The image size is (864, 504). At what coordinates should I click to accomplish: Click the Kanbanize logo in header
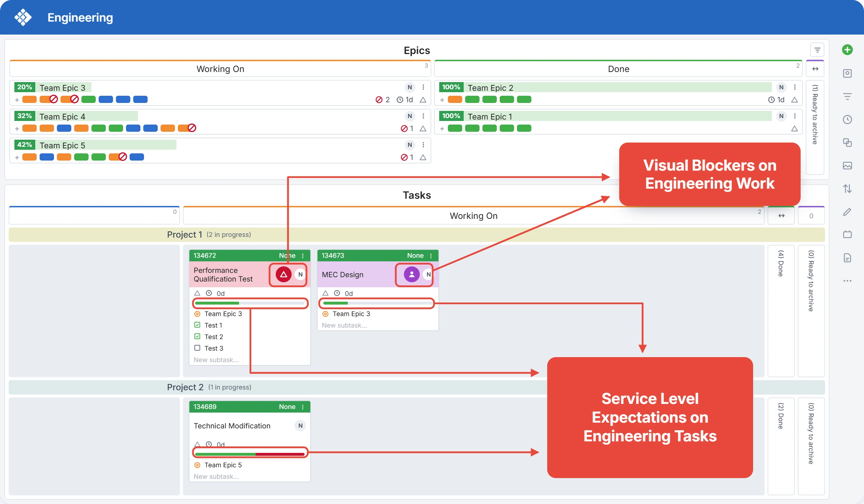[23, 17]
